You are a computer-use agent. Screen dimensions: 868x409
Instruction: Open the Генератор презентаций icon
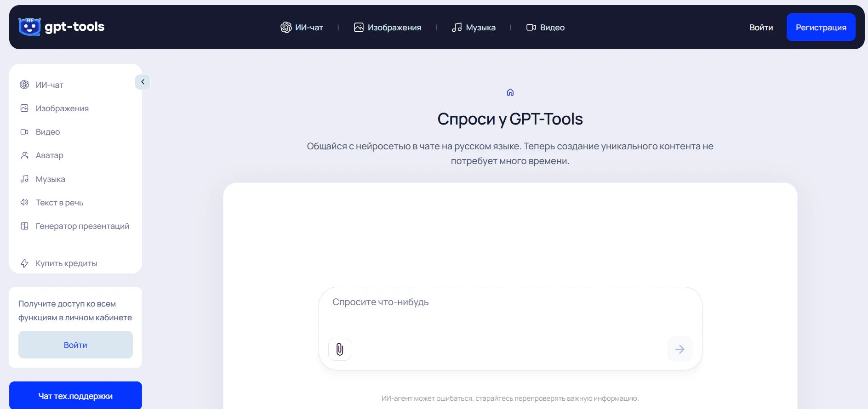click(x=24, y=226)
